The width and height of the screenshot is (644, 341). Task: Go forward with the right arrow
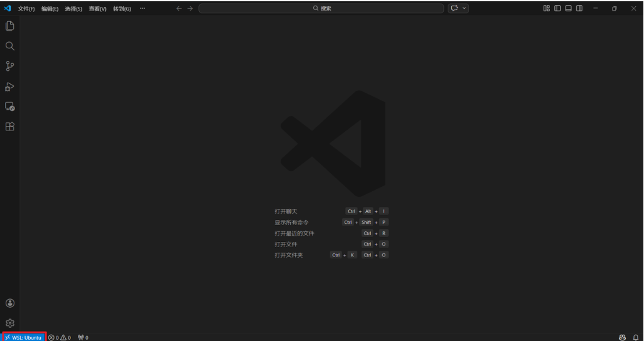pyautogui.click(x=190, y=8)
